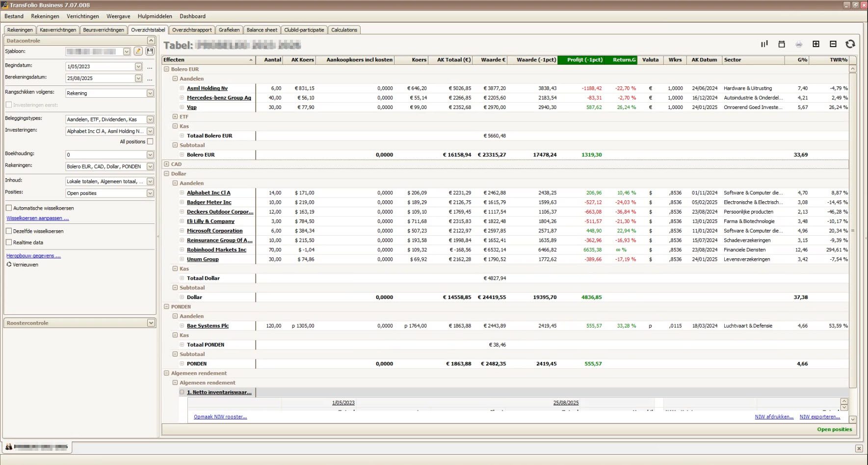Open the Beleggingstypes dropdown
868x465 pixels.
point(150,119)
